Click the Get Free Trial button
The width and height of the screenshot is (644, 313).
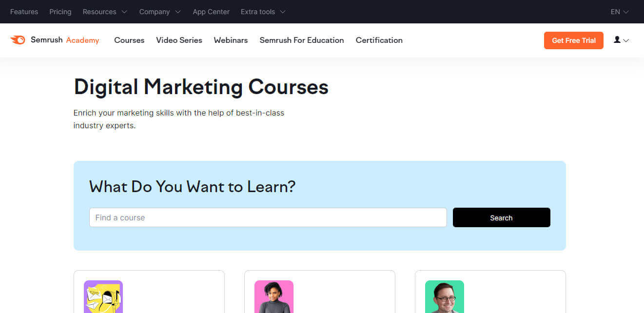click(573, 40)
